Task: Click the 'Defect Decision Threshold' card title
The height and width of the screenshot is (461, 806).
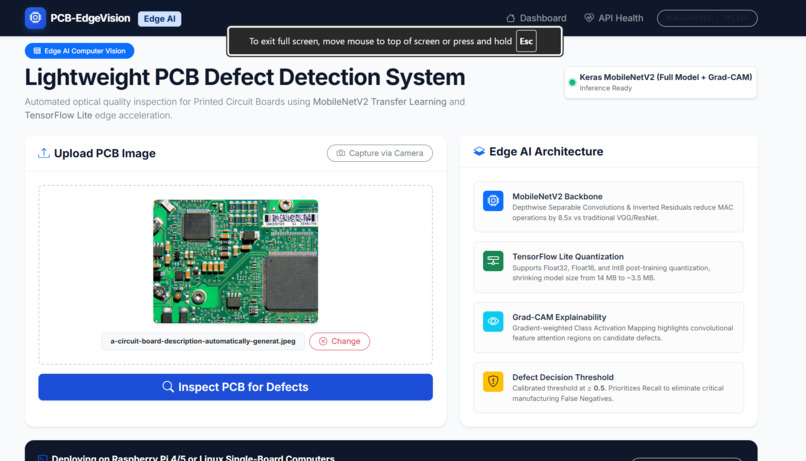Action: coord(563,377)
